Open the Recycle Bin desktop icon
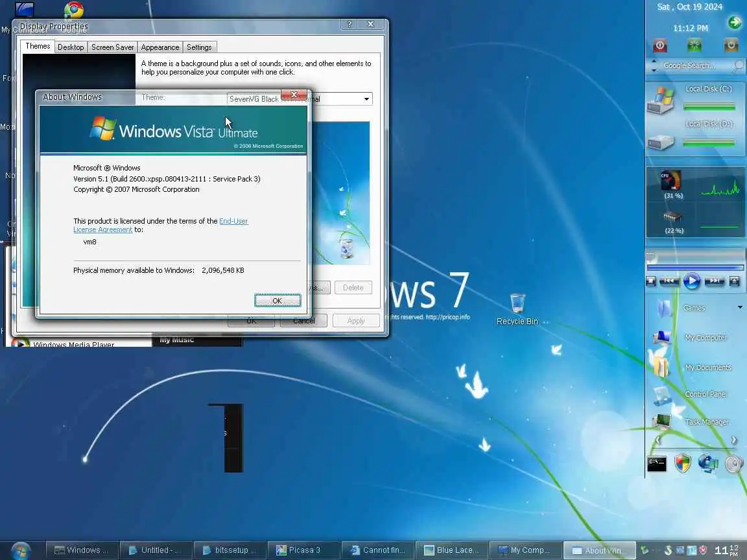This screenshot has height=560, width=747. [x=517, y=303]
